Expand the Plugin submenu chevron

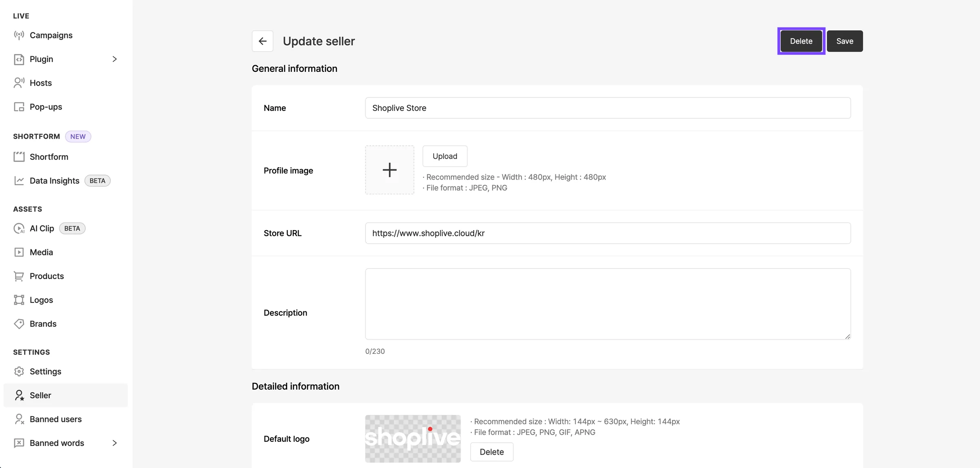point(115,59)
